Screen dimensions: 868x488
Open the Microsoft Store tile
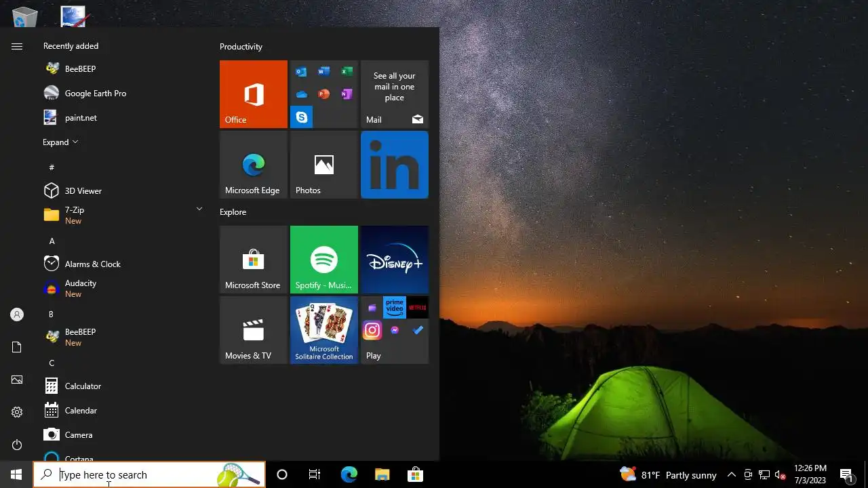click(254, 260)
